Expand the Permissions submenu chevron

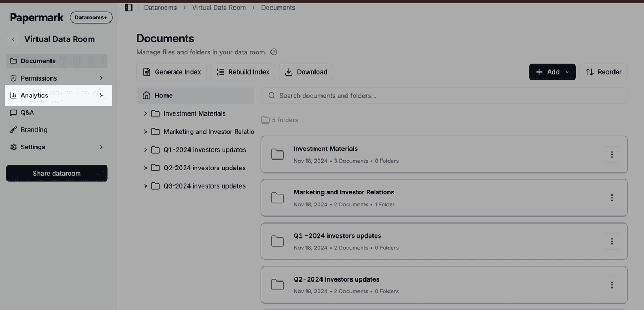coord(101,78)
